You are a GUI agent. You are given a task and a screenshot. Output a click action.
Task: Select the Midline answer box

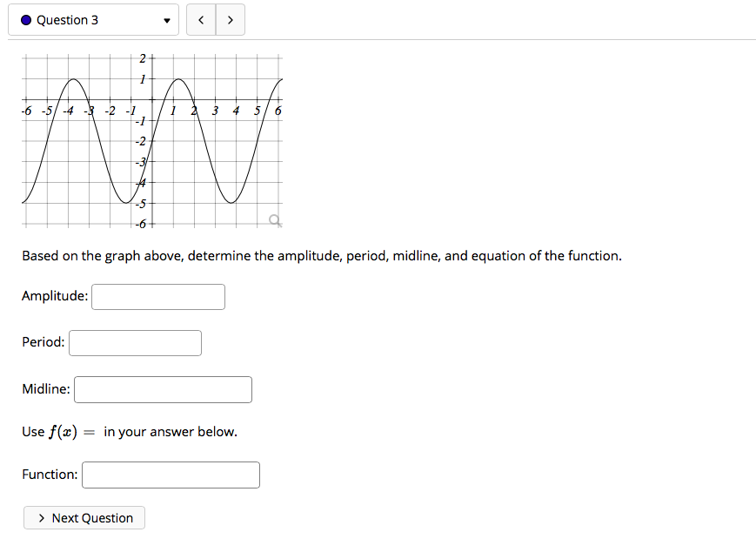coord(163,389)
